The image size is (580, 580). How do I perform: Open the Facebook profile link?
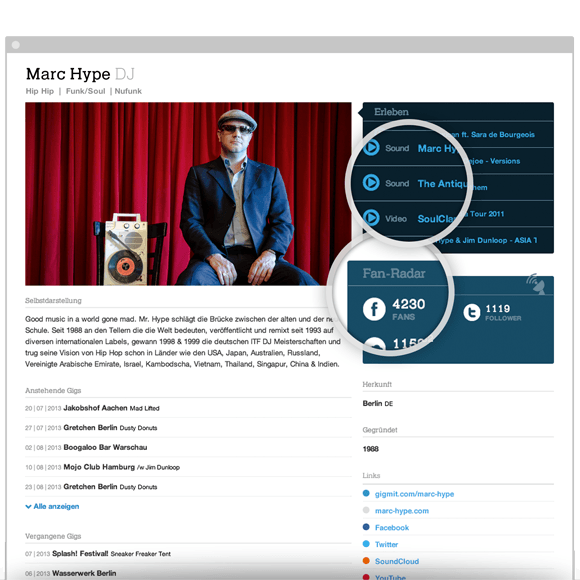[x=392, y=527]
